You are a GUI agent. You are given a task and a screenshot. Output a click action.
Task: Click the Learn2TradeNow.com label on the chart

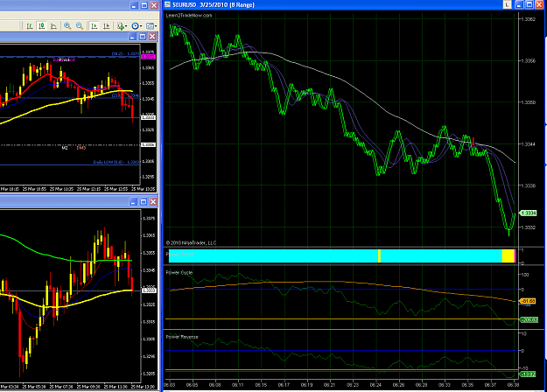pos(189,16)
